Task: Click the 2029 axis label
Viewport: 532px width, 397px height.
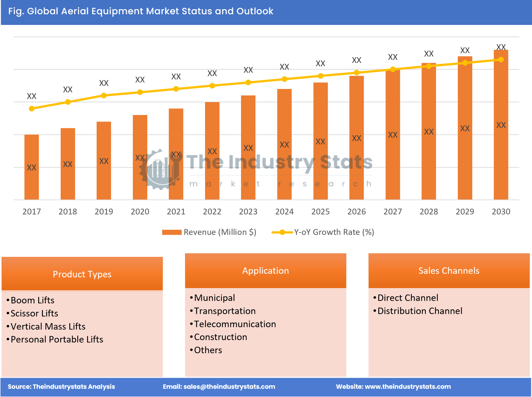Action: (465, 212)
